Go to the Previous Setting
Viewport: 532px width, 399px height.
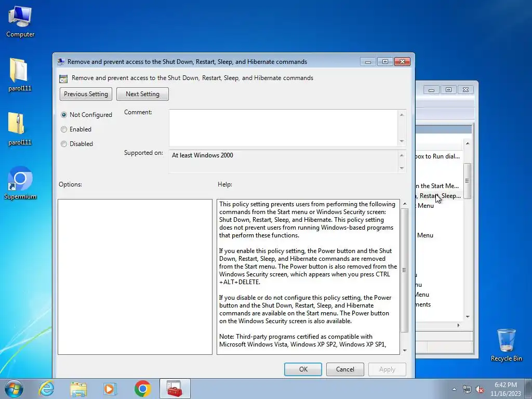pos(86,94)
